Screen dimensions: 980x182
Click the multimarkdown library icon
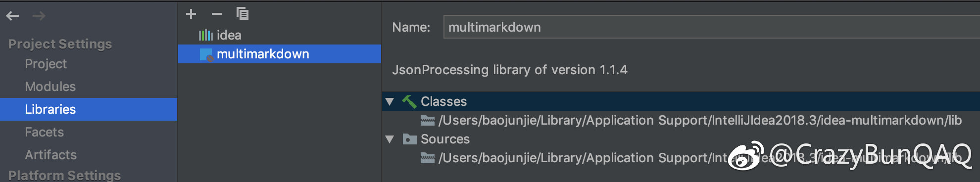(x=206, y=54)
